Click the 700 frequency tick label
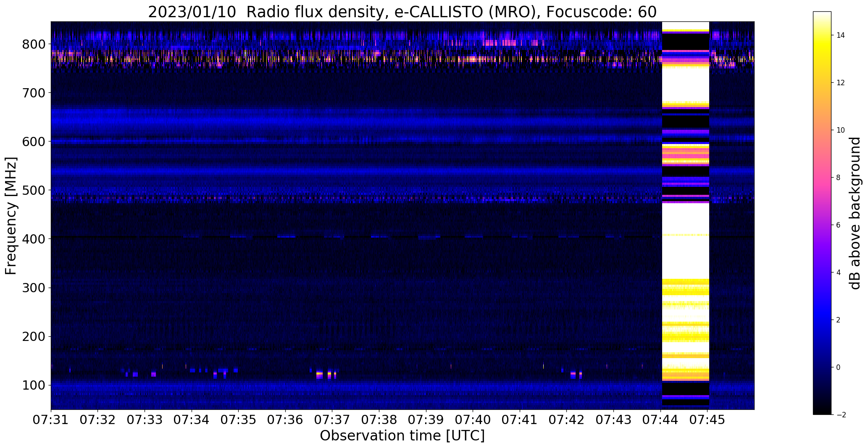 point(33,93)
